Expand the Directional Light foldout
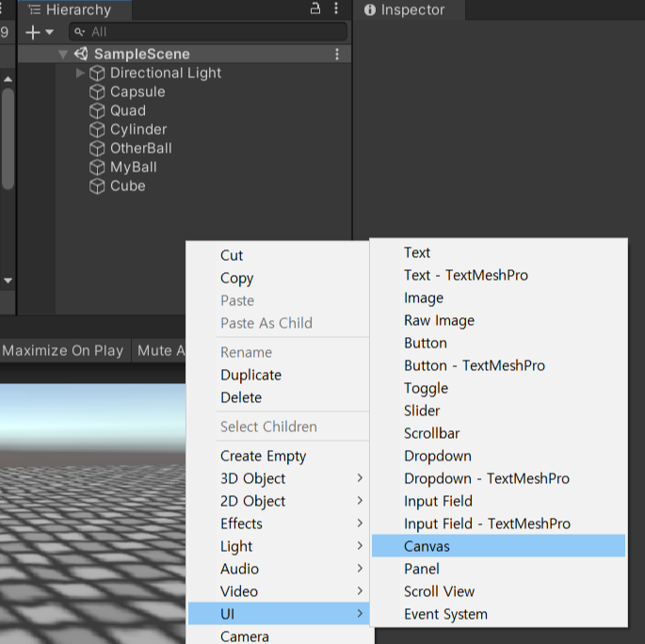 coord(80,72)
